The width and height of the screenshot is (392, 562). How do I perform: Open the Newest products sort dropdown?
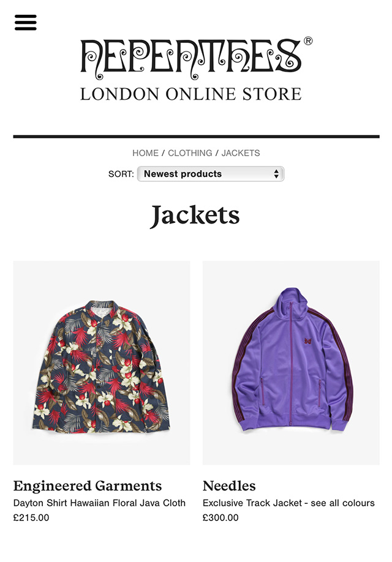(x=211, y=174)
